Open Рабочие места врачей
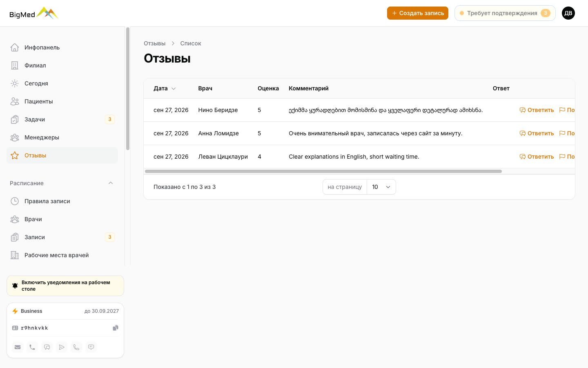588x368 pixels. point(62,255)
